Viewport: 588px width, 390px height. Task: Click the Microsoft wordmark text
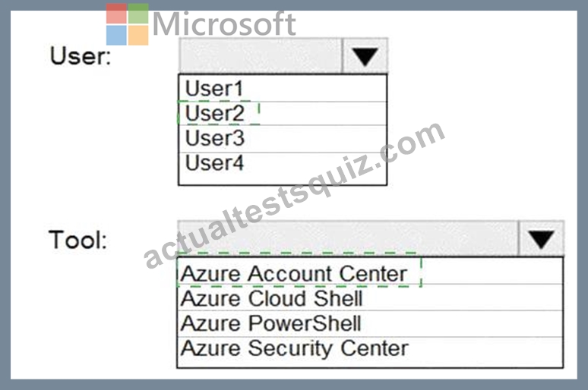224,24
